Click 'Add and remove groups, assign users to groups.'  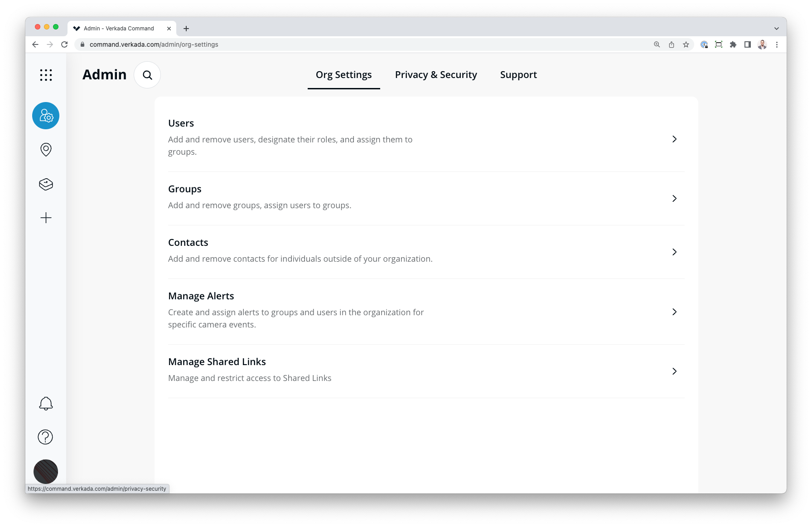tap(260, 205)
